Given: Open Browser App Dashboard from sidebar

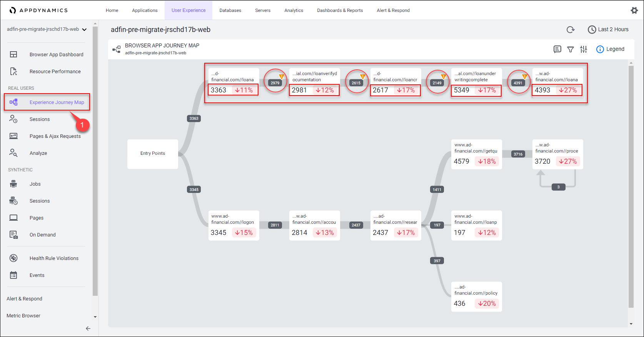Looking at the screenshot, I should click(56, 55).
